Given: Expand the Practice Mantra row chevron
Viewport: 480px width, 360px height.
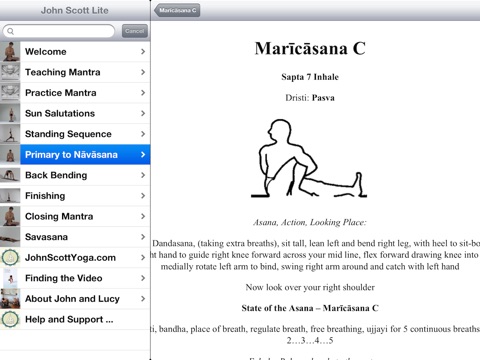Looking at the screenshot, I should tap(143, 93).
